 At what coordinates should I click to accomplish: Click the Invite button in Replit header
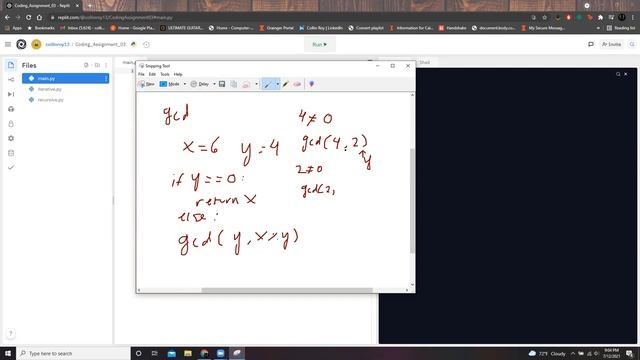coord(611,44)
